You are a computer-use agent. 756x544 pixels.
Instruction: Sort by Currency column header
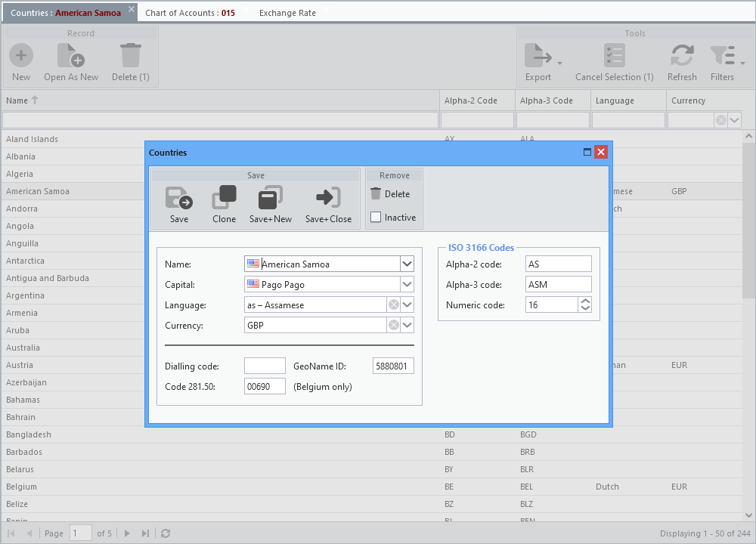coord(705,100)
